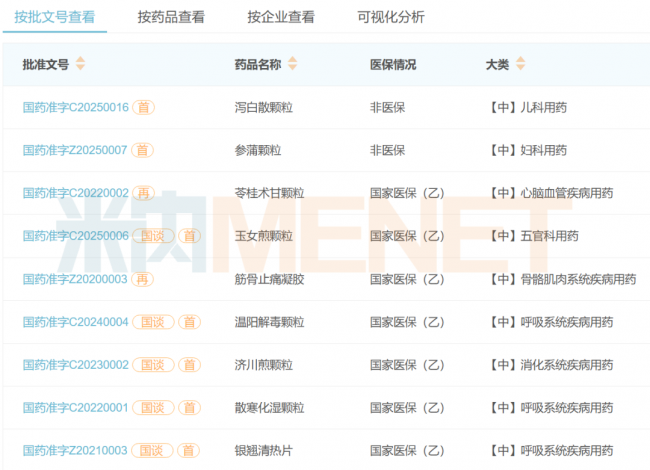
Task: Click 医保情况 column header
Action: coord(393,64)
